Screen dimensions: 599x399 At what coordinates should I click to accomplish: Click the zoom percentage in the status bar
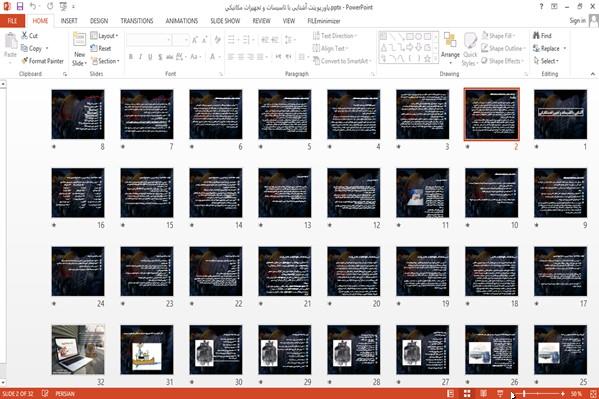(576, 393)
